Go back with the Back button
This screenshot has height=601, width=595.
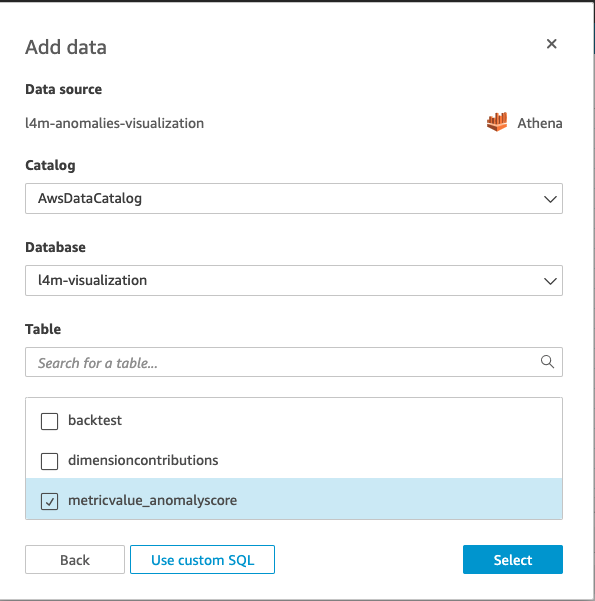75,560
